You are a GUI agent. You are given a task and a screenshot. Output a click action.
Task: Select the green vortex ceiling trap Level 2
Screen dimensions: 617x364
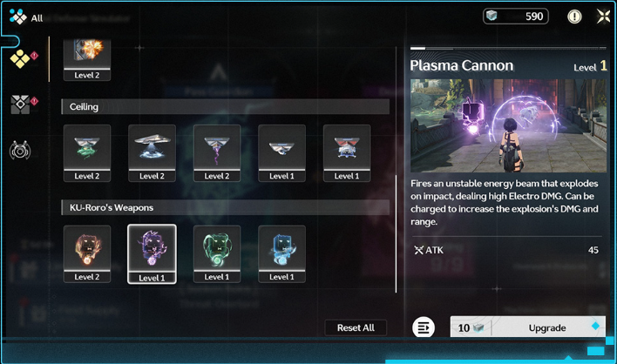coord(87,153)
